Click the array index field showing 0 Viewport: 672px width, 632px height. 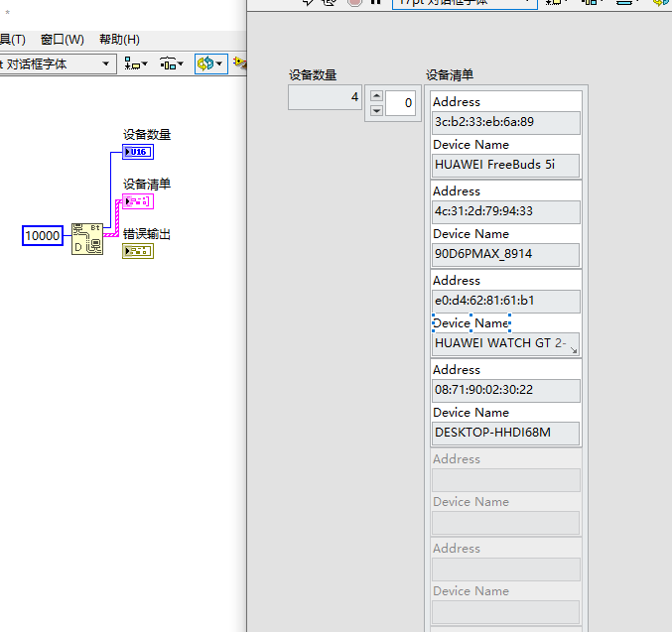400,103
